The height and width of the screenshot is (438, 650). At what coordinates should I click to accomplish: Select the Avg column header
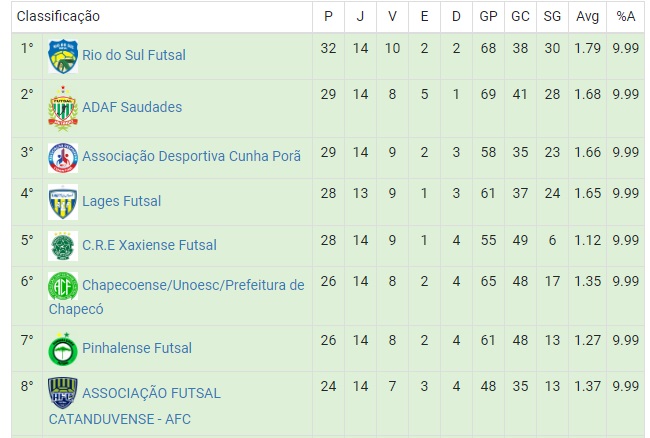click(x=587, y=17)
